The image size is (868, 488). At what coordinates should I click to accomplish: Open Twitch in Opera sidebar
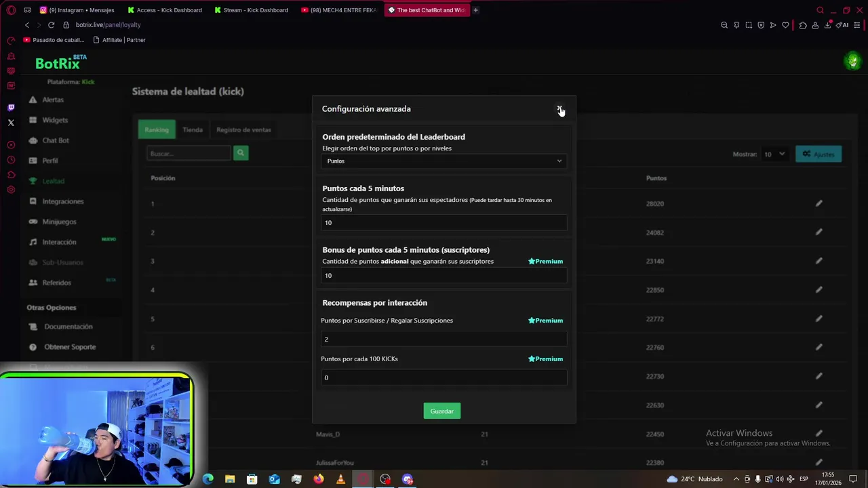pyautogui.click(x=11, y=108)
